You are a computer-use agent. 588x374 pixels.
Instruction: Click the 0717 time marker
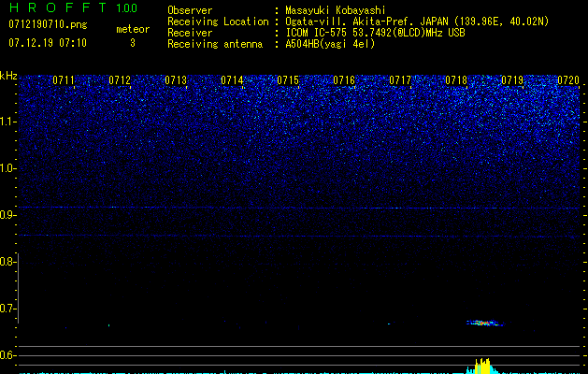[x=400, y=80]
